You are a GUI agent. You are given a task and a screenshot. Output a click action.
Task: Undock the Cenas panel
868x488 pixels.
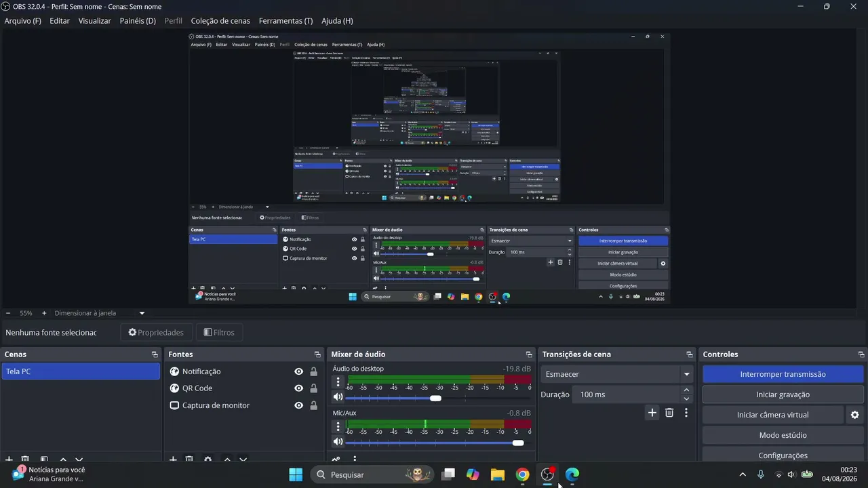[x=155, y=354]
